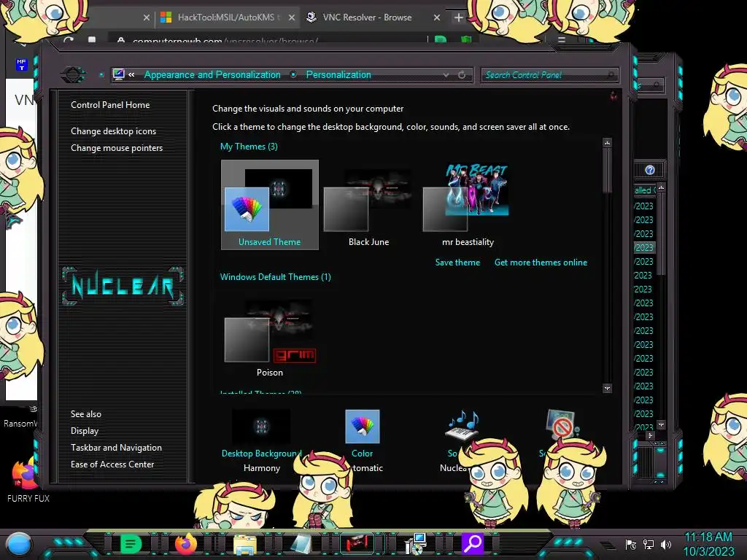This screenshot has width=747, height=560.
Task: Open Ease of Access Center link
Action: pyautogui.click(x=112, y=464)
